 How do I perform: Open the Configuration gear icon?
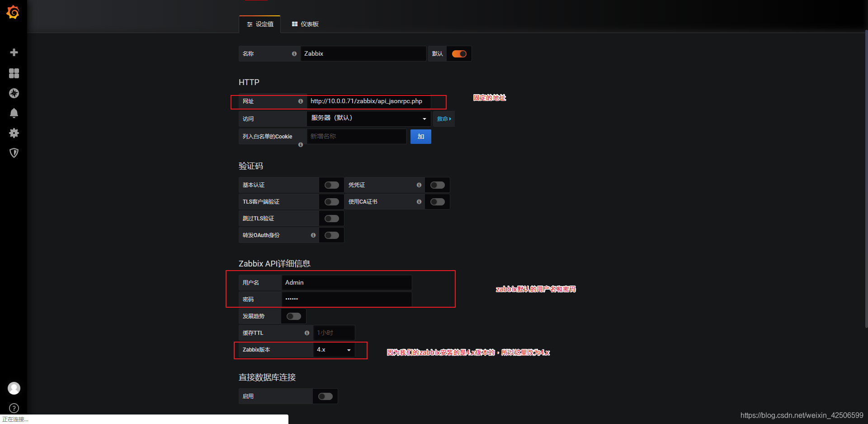tap(14, 133)
